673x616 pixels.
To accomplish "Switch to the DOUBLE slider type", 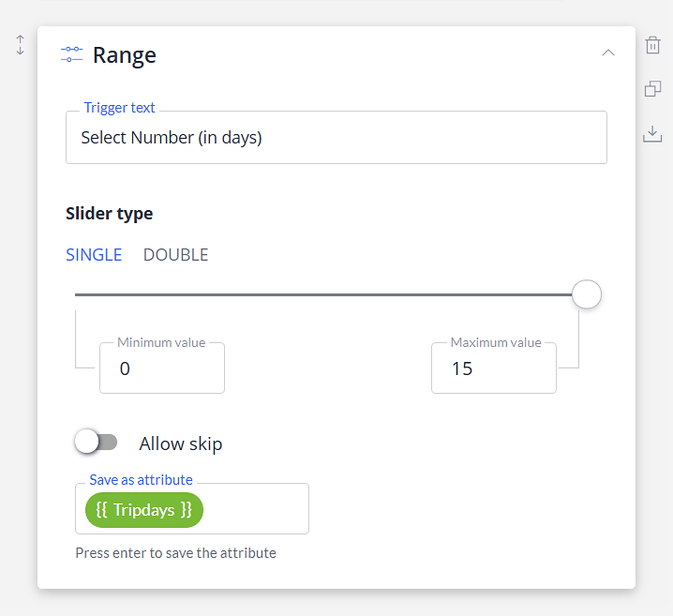I will 175,254.
